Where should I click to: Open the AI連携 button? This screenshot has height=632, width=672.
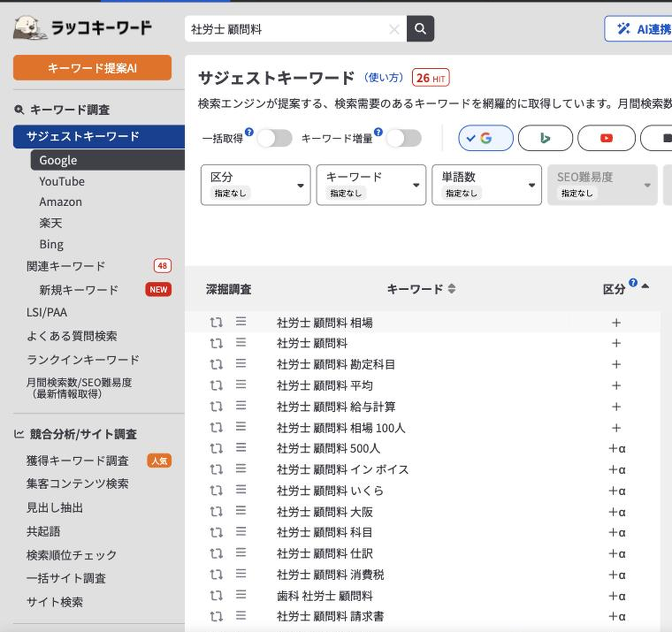pyautogui.click(x=638, y=29)
